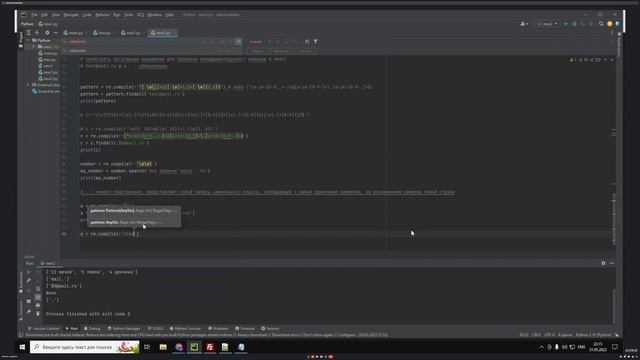The width and height of the screenshot is (640, 360).
Task: Click the Windows taskbar search box
Action: click(84, 347)
